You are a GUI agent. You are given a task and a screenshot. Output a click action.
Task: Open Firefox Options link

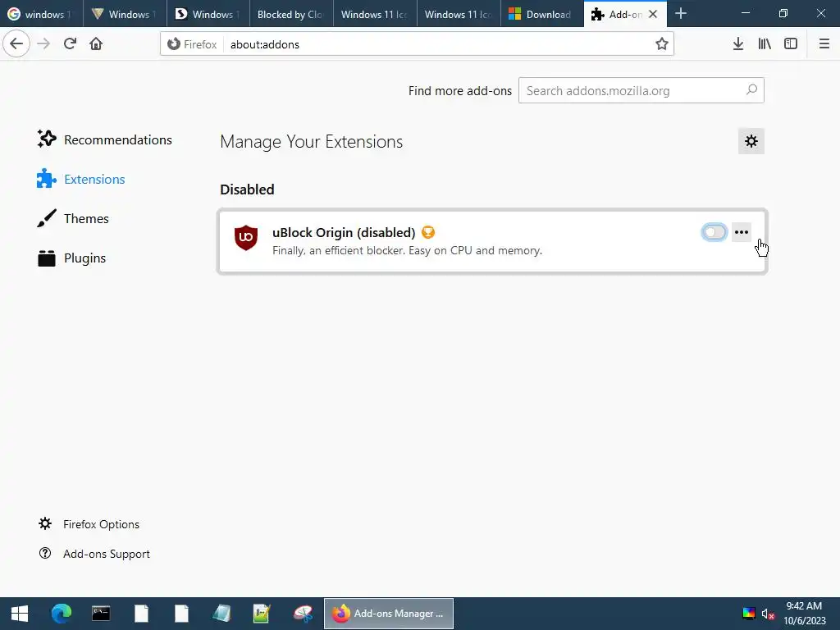point(89,524)
